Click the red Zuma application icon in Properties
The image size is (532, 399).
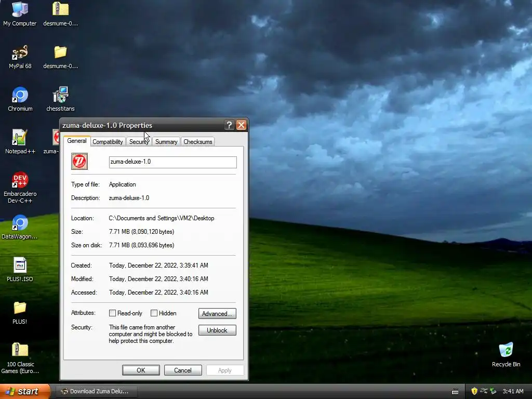click(x=79, y=161)
